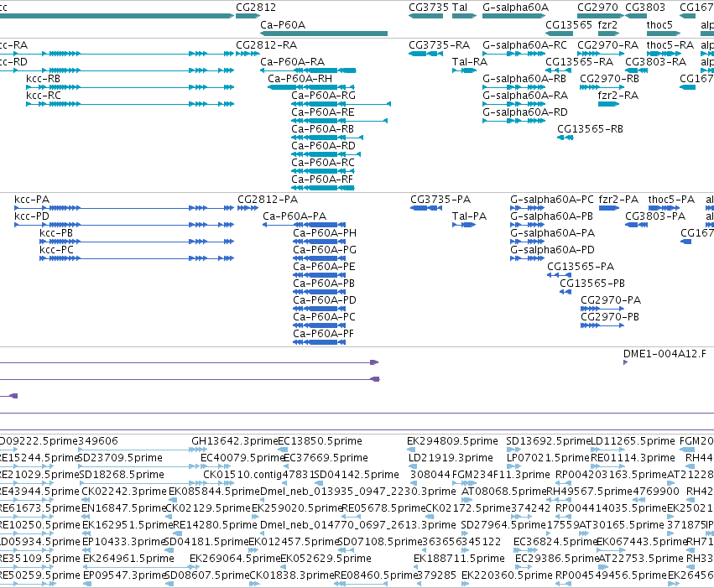This screenshot has height=588, width=714.
Task: Click protein thoc5-PA
Action: point(671,200)
